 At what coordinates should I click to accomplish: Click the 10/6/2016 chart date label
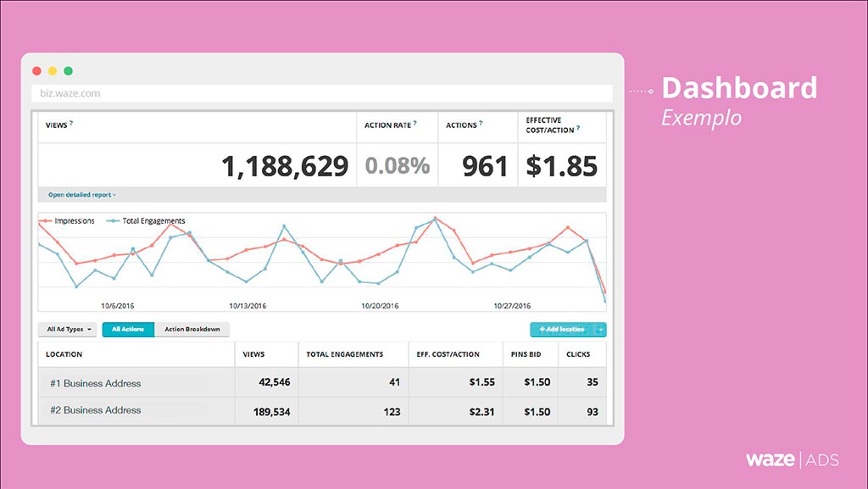tap(117, 305)
